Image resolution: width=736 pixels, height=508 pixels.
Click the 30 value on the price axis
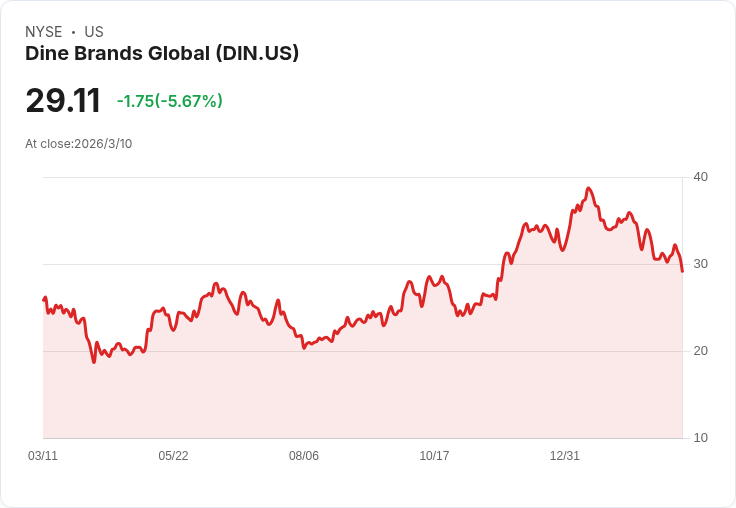click(700, 264)
